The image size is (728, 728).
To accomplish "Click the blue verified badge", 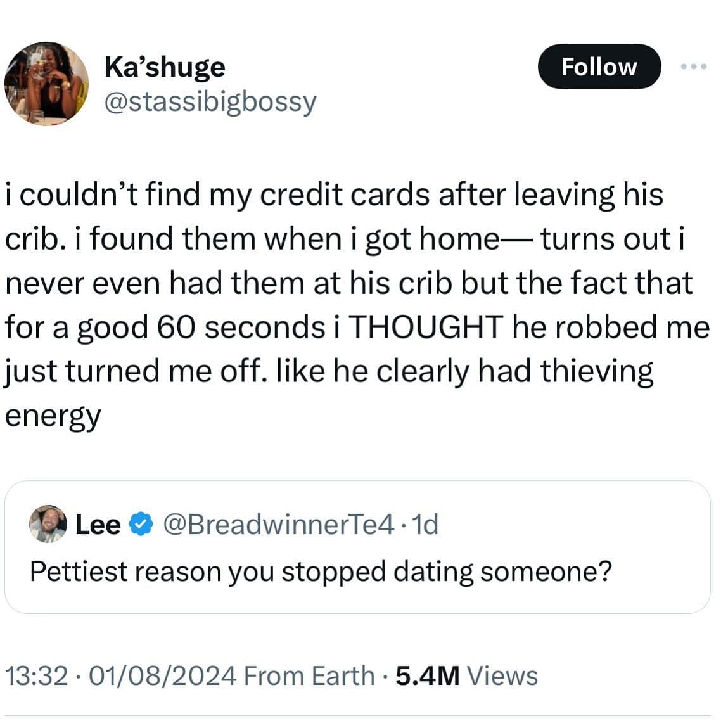I will pos(141,525).
